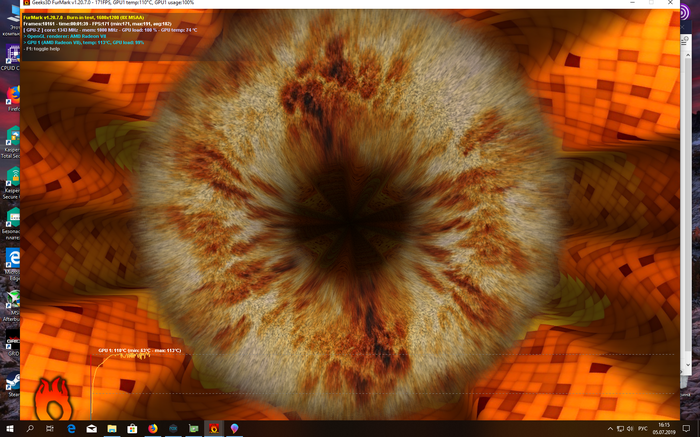
Task: Minimize the FurMark window
Action: point(632,3)
